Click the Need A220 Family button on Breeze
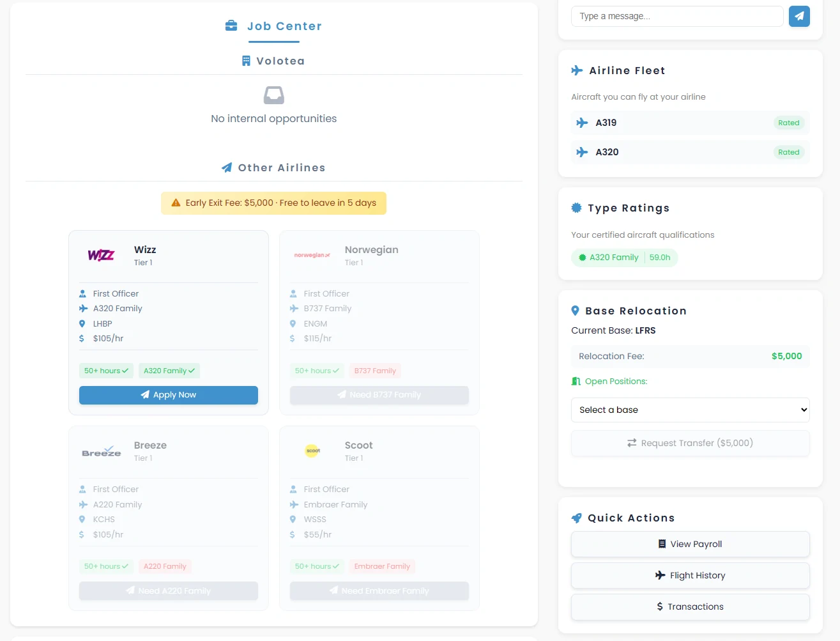This screenshot has height=641, width=840. pyautogui.click(x=169, y=591)
